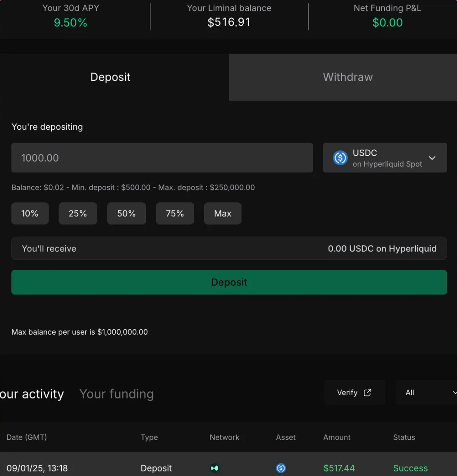Click the Max amount button

click(x=223, y=213)
